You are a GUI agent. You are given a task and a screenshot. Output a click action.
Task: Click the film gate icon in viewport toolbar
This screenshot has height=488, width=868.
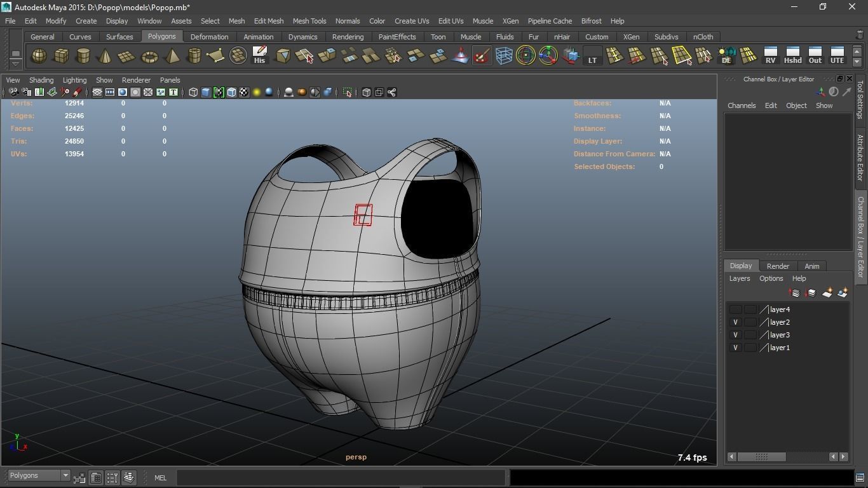pyautogui.click(x=110, y=93)
